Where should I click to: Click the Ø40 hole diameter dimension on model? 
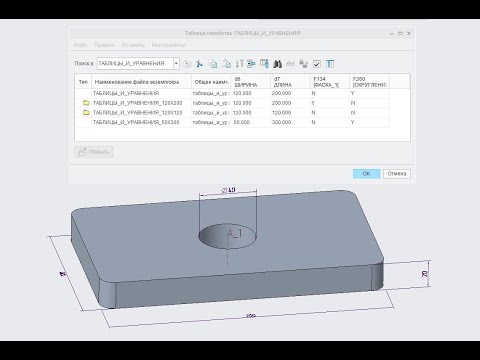[x=229, y=190]
